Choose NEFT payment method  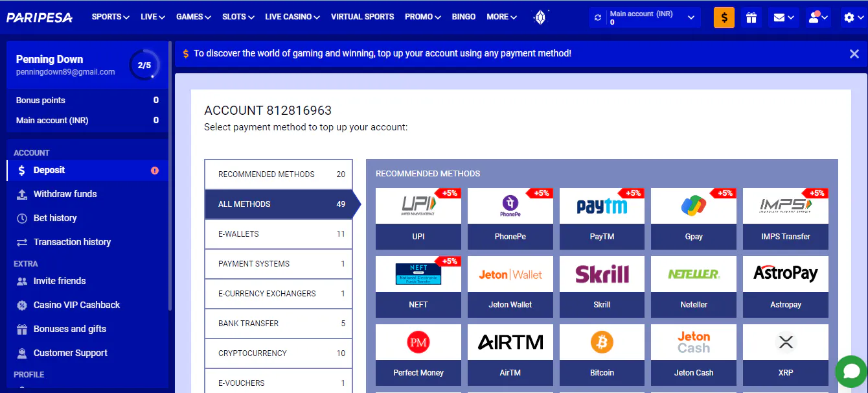(x=418, y=287)
